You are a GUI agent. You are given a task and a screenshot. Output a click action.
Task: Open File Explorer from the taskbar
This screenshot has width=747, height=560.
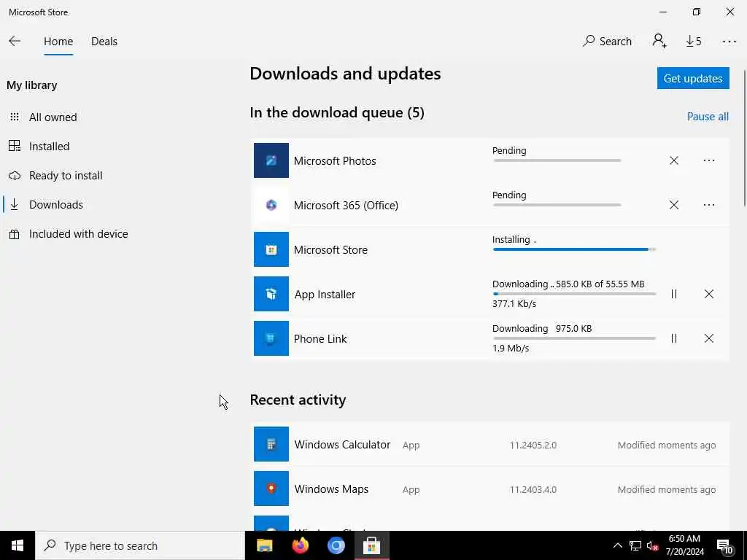264,545
